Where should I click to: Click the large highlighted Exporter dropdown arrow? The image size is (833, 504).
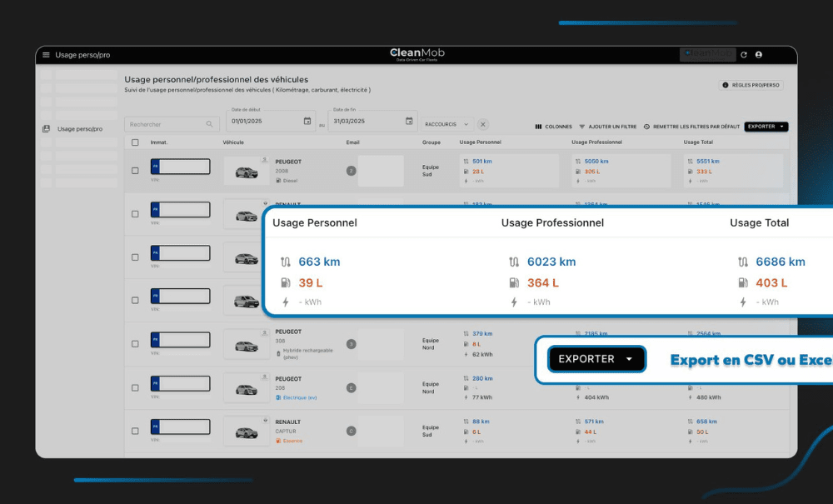click(x=629, y=359)
